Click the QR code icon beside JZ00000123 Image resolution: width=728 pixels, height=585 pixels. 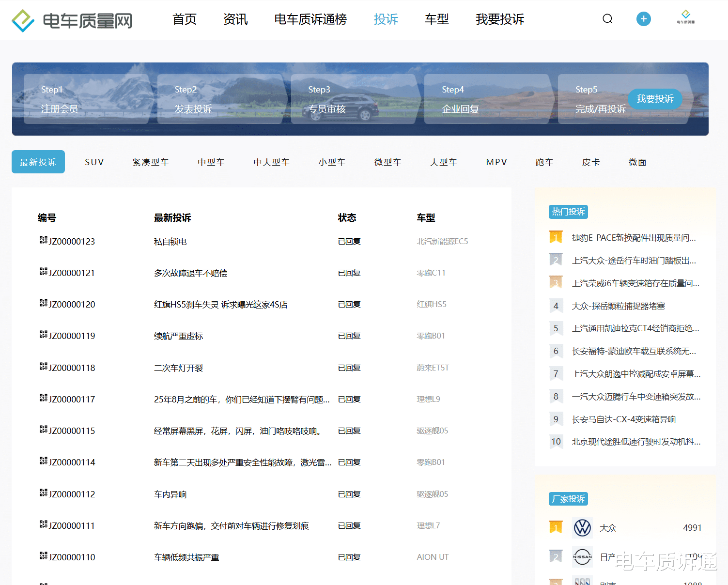click(x=44, y=240)
